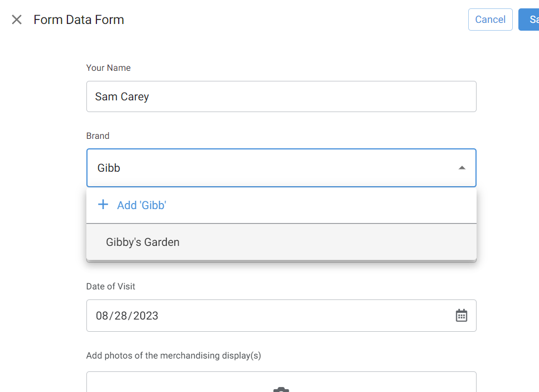Click the 'Date of Visit' label
539x392 pixels.
[x=110, y=287]
